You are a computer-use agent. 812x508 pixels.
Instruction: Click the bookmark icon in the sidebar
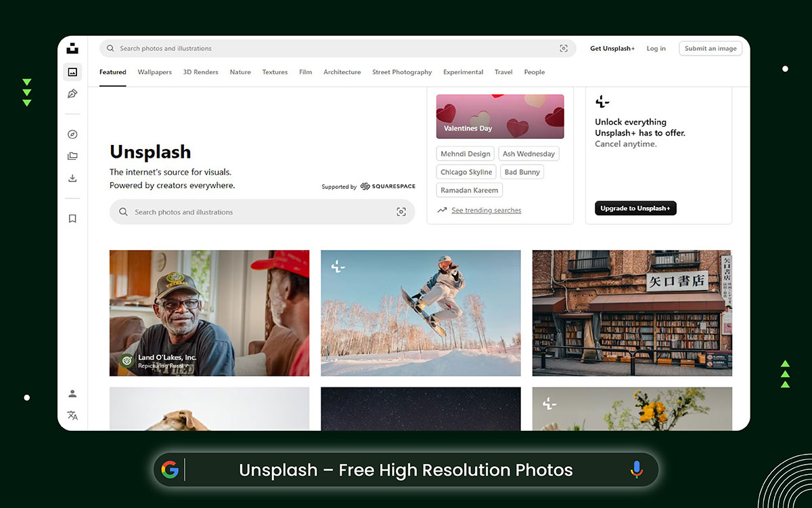[x=72, y=218]
